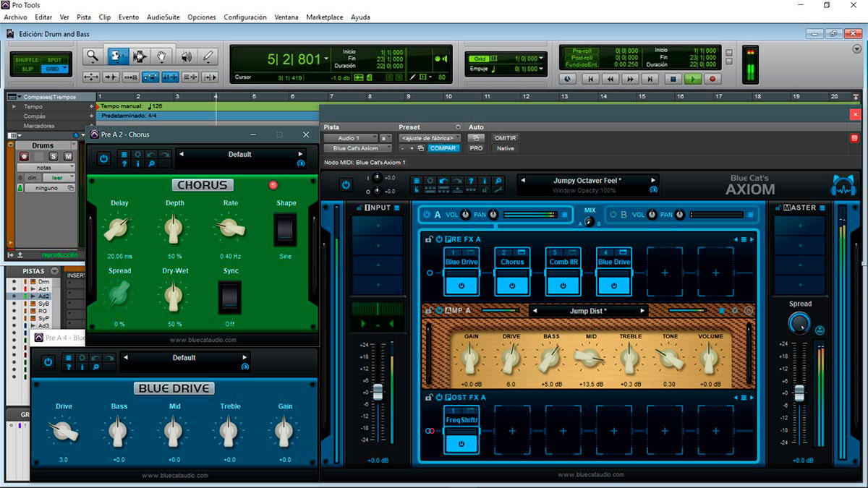Open the Audio 1 track selector dropdown
The width and height of the screenshot is (868, 488).
tap(350, 138)
